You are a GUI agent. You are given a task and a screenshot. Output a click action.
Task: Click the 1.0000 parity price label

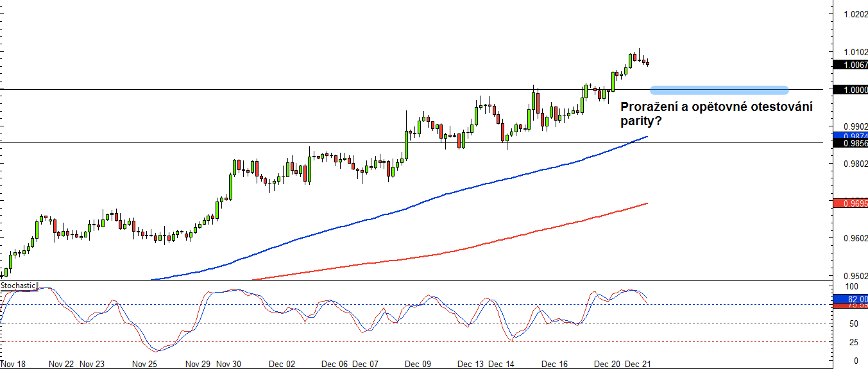click(x=850, y=90)
